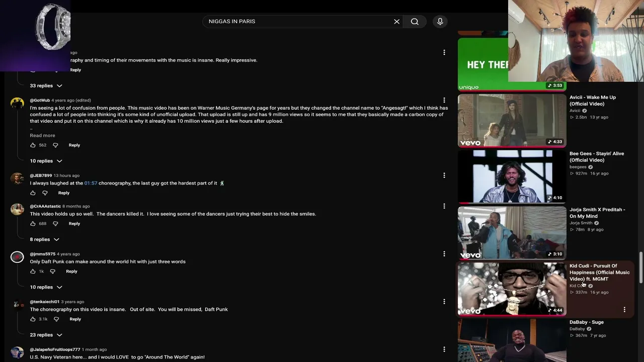Open more options for @jmms5975's comment
The image size is (644, 362).
click(444, 254)
